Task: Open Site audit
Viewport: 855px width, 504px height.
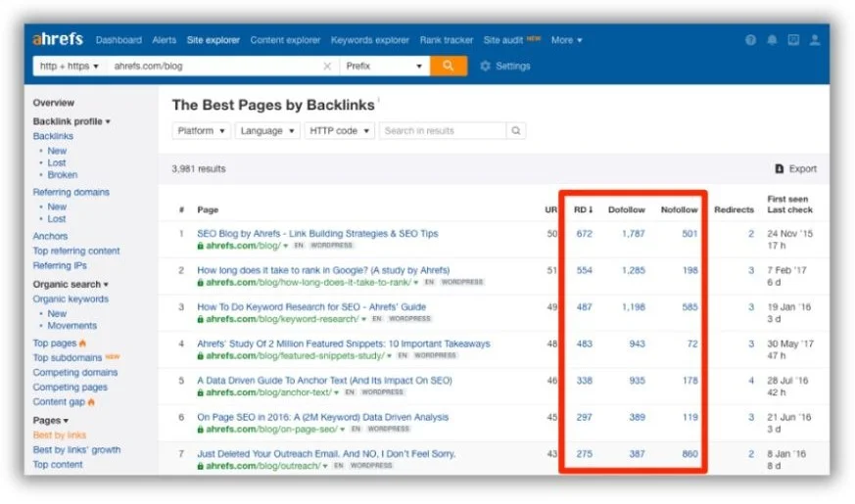Action: tap(502, 40)
